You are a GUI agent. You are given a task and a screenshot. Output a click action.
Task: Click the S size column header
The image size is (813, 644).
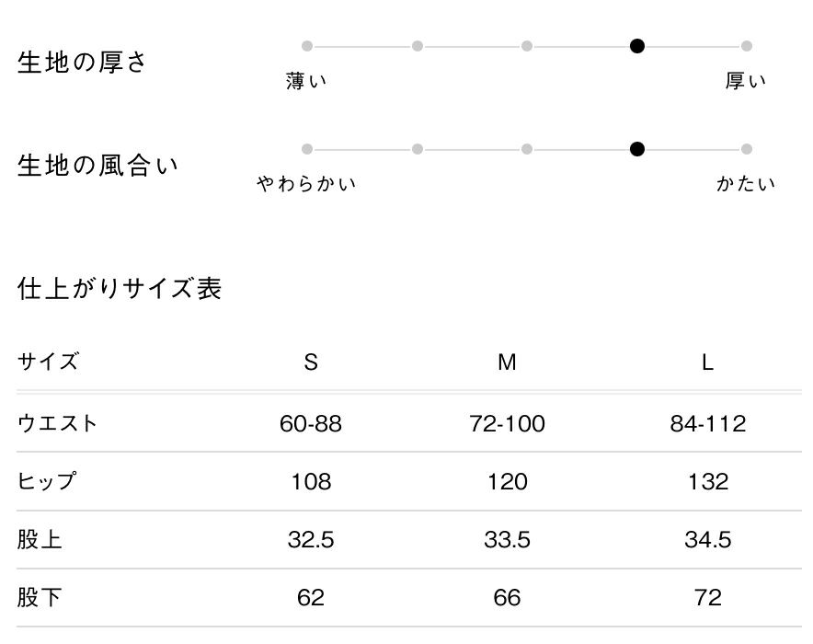coord(311,362)
